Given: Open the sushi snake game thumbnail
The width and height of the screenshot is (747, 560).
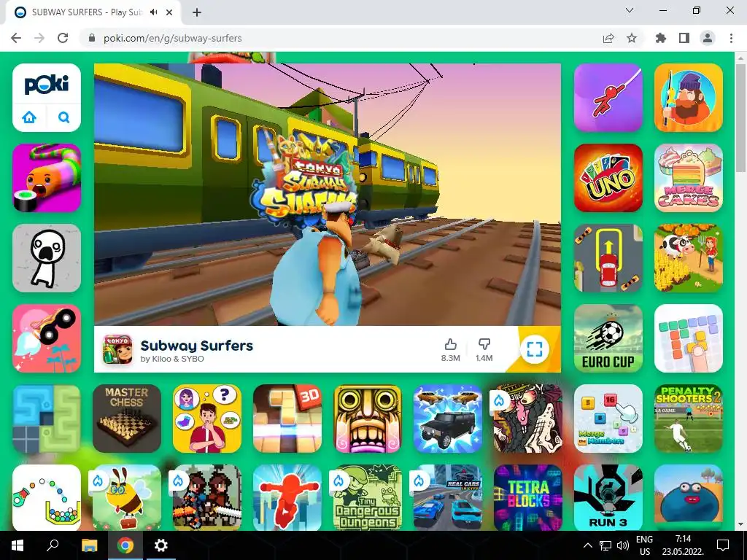Looking at the screenshot, I should click(x=47, y=178).
